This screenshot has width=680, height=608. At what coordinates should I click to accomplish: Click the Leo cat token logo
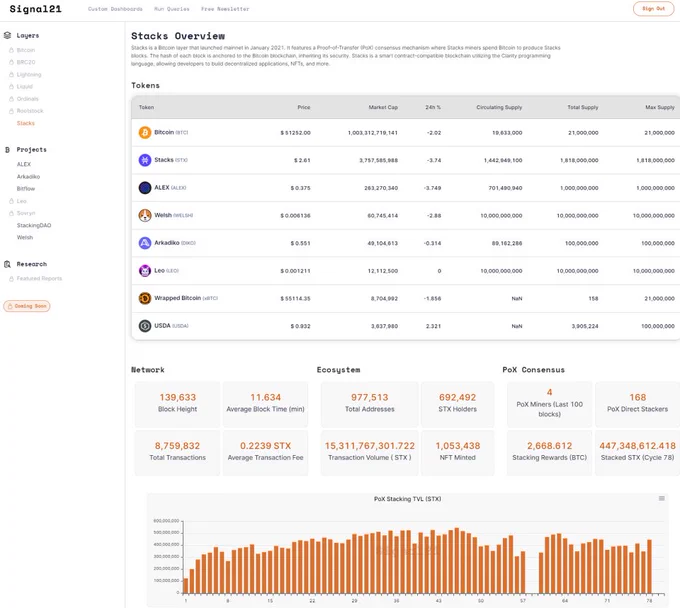tap(145, 271)
